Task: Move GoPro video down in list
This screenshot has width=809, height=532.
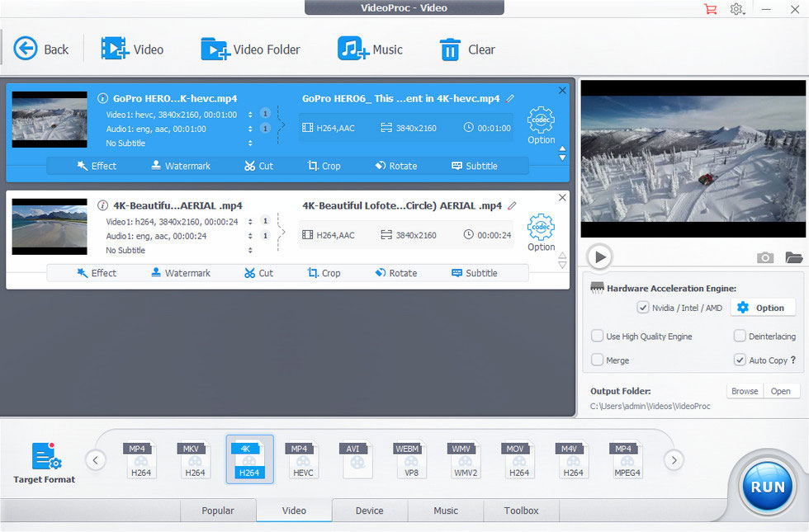Action: pyautogui.click(x=562, y=158)
